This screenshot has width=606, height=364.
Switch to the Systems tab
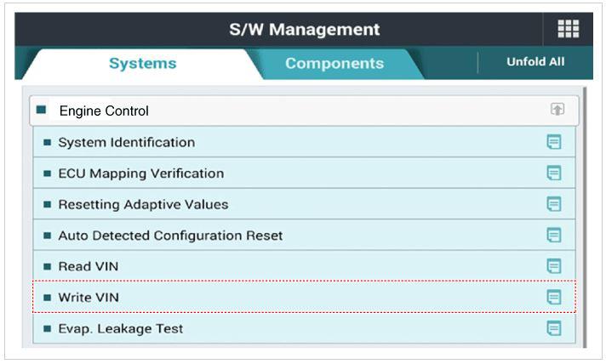click(x=142, y=64)
